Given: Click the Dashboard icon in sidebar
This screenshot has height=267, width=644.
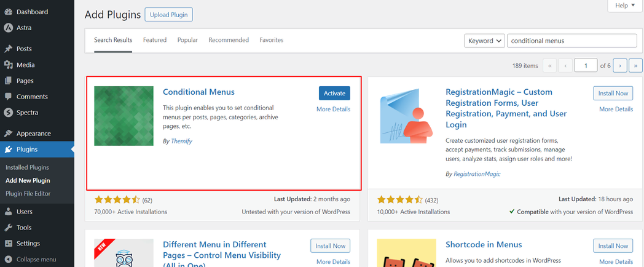Looking at the screenshot, I should 8,12.
